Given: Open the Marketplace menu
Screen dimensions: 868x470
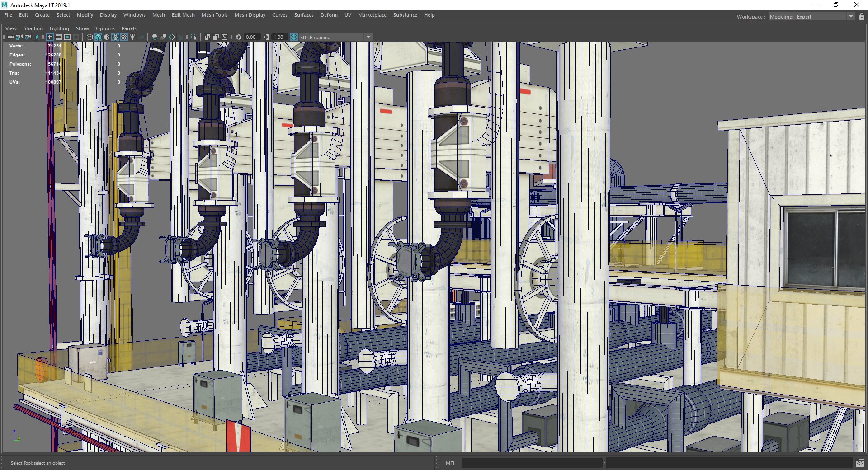Looking at the screenshot, I should tap(372, 15).
